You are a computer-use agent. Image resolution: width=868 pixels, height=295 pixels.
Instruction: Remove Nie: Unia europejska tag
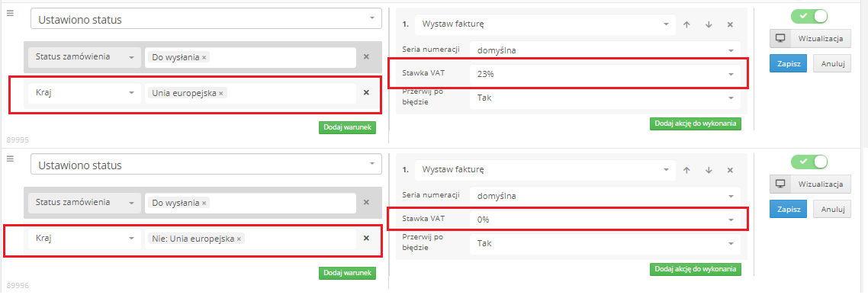[x=239, y=239]
